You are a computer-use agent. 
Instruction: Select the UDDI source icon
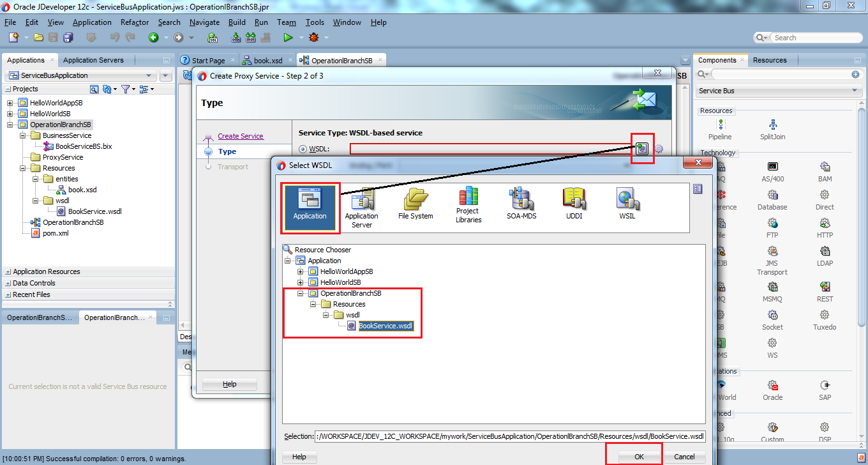pos(574,204)
